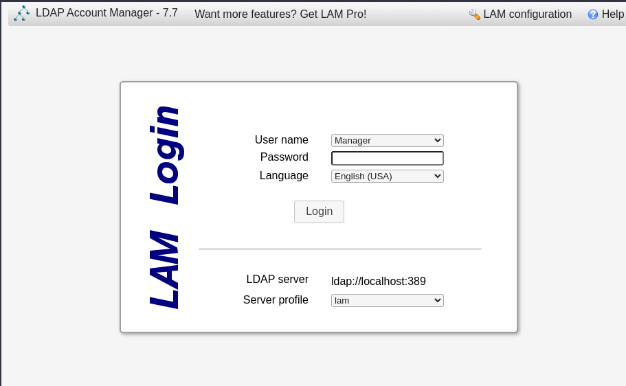Screen dimensions: 626x386
Task: Open the Server profile dropdown showing lam
Action: tap(387, 301)
